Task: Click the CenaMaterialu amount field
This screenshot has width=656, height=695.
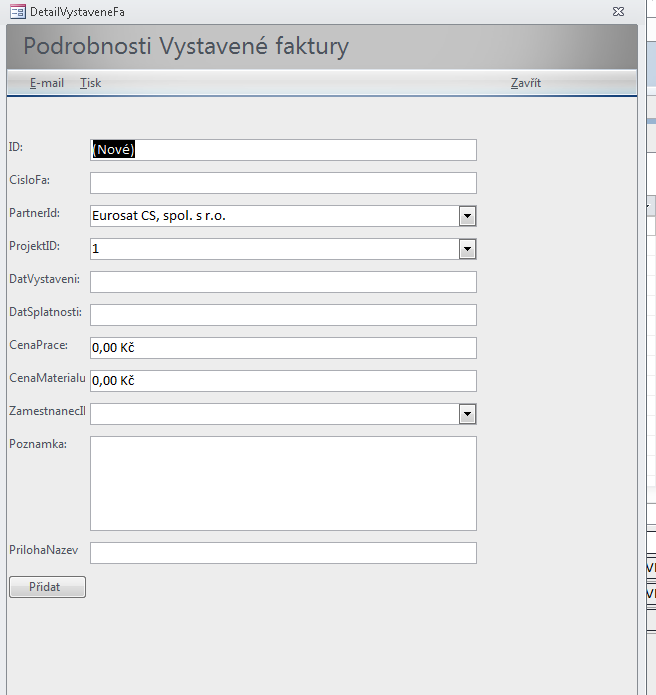Action: coord(283,381)
